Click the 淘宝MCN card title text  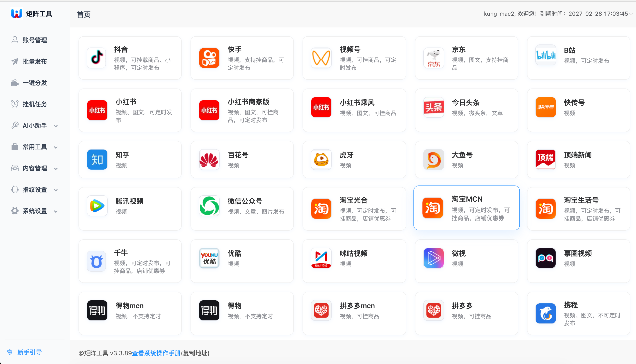pos(467,199)
